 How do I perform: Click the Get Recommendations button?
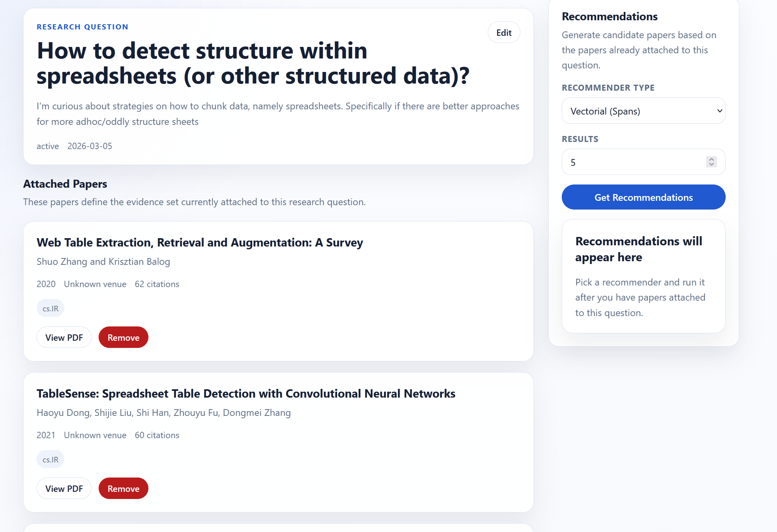click(643, 197)
